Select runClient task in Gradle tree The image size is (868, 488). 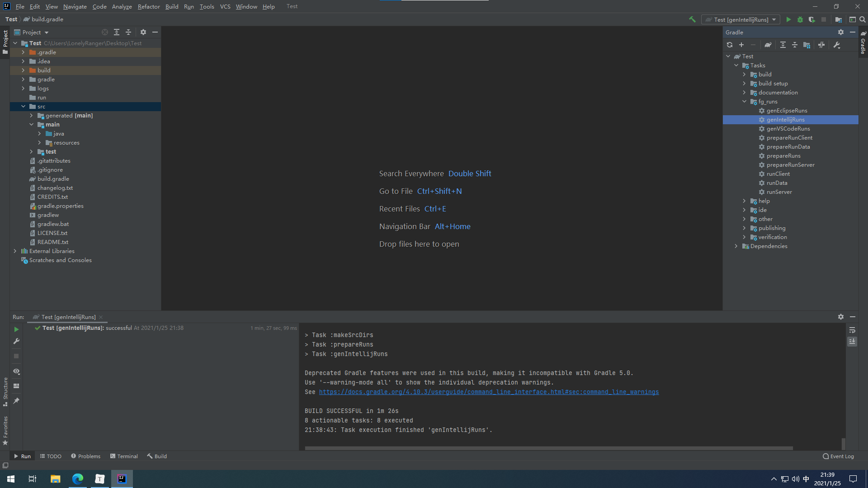click(x=778, y=174)
